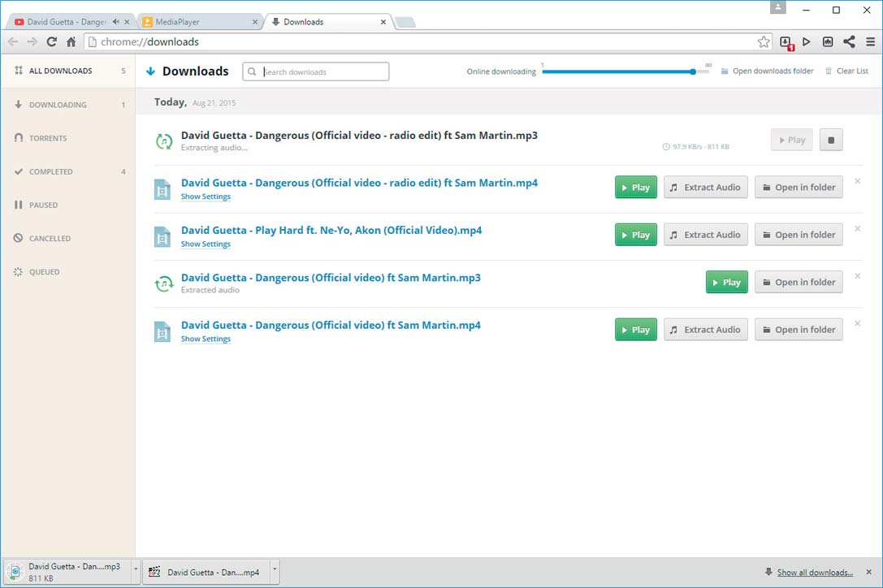
Task: Remove radio edit mp4 from the list
Action: click(857, 181)
